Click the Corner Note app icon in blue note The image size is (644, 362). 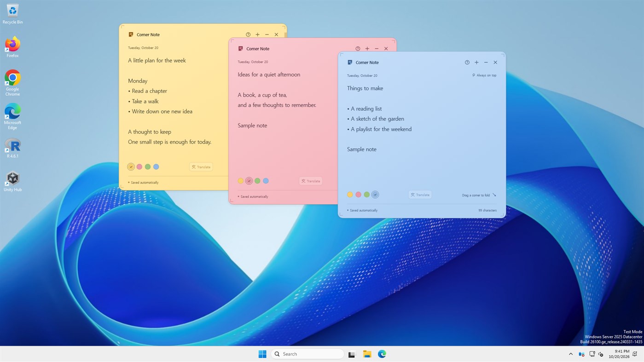tap(350, 63)
